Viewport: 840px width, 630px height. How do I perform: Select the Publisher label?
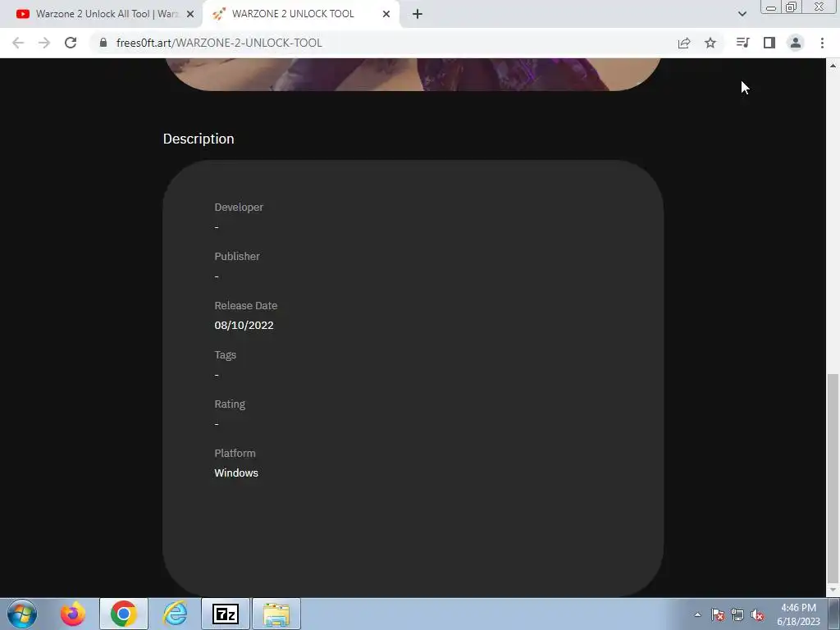coord(237,257)
